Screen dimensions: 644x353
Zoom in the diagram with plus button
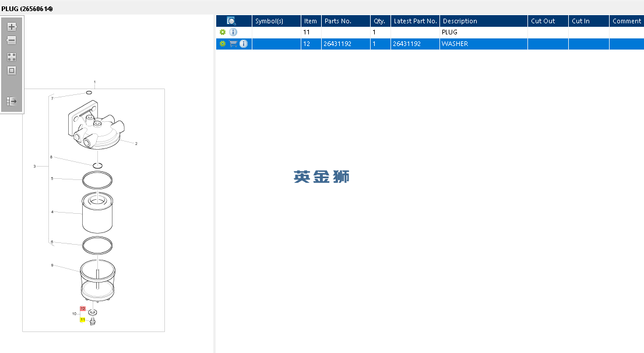(x=12, y=27)
